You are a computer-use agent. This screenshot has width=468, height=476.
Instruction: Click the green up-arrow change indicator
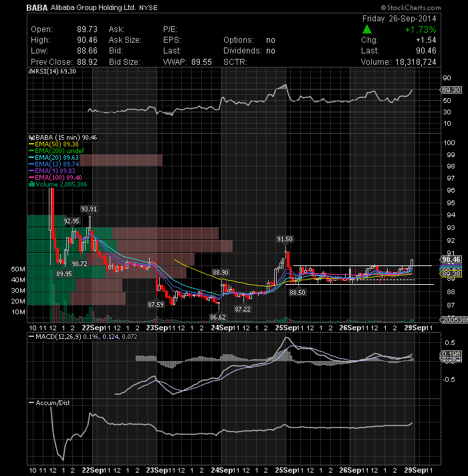click(367, 29)
